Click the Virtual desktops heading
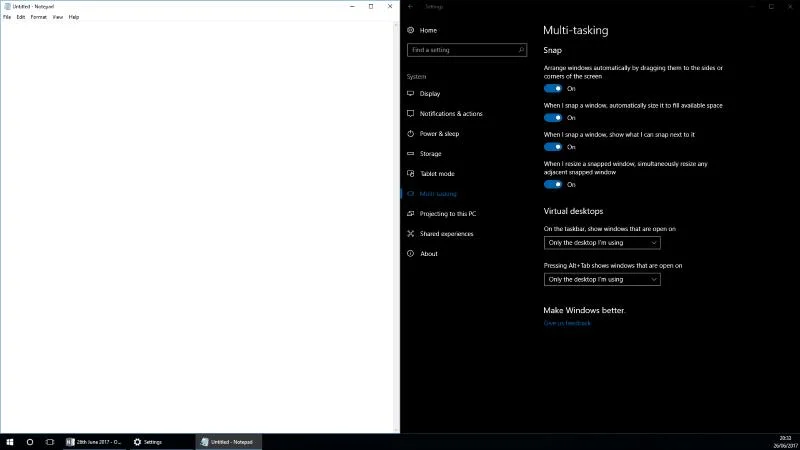This screenshot has width=800, height=450. click(x=573, y=211)
